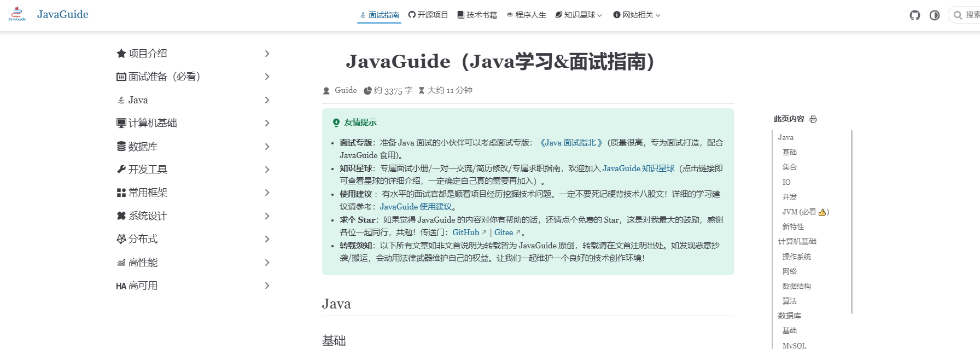Viewport: 980px width, 349px height.
Task: Go to 开源项目 in top navigation
Action: pyautogui.click(x=428, y=15)
